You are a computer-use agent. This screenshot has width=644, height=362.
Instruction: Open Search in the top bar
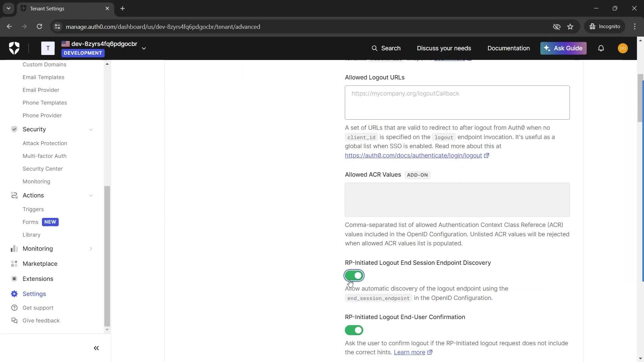(x=386, y=48)
